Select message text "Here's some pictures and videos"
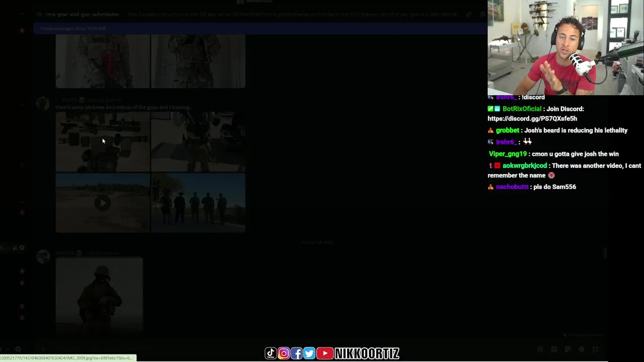This screenshot has height=362, width=644. (x=95, y=107)
